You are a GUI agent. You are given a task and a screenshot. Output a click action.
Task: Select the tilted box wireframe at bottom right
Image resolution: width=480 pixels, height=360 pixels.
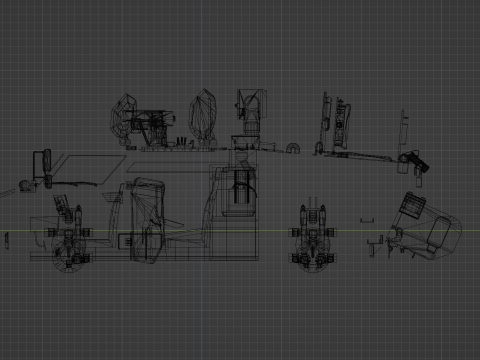[x=424, y=227]
